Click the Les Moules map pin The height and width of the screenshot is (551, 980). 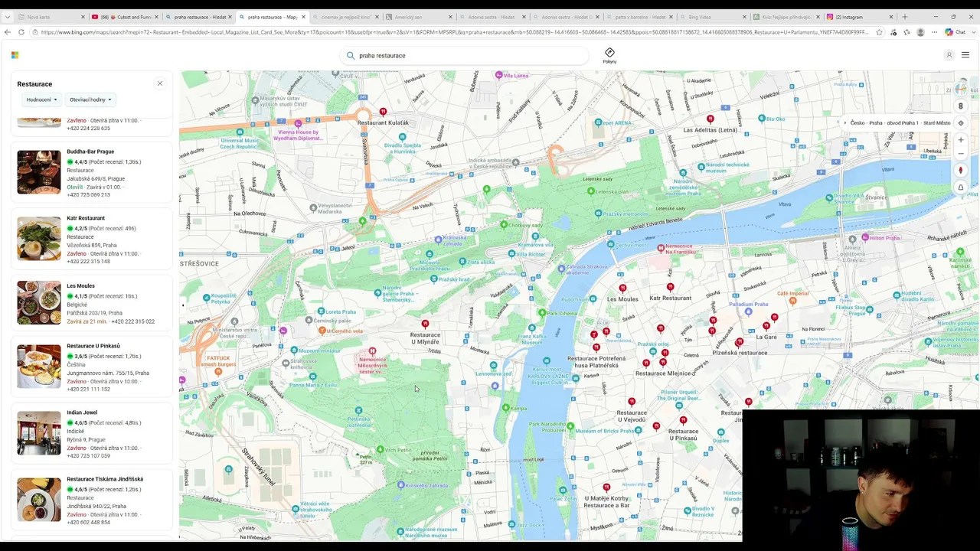[x=622, y=289]
